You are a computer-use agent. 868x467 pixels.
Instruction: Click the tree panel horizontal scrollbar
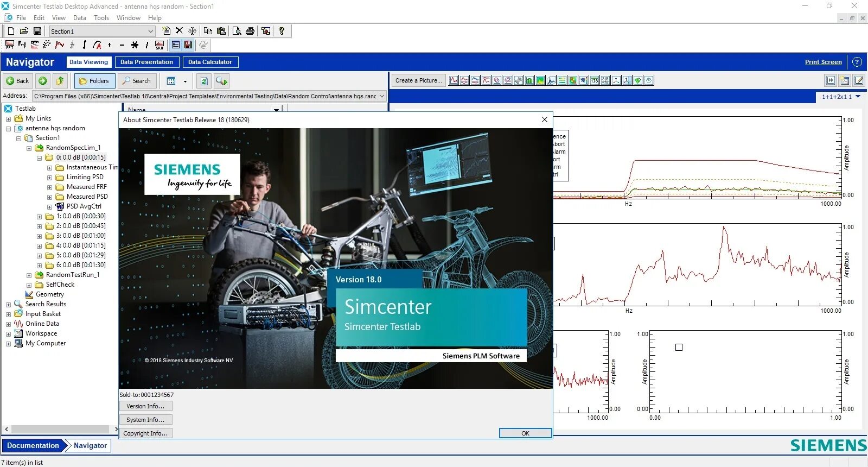[60, 430]
